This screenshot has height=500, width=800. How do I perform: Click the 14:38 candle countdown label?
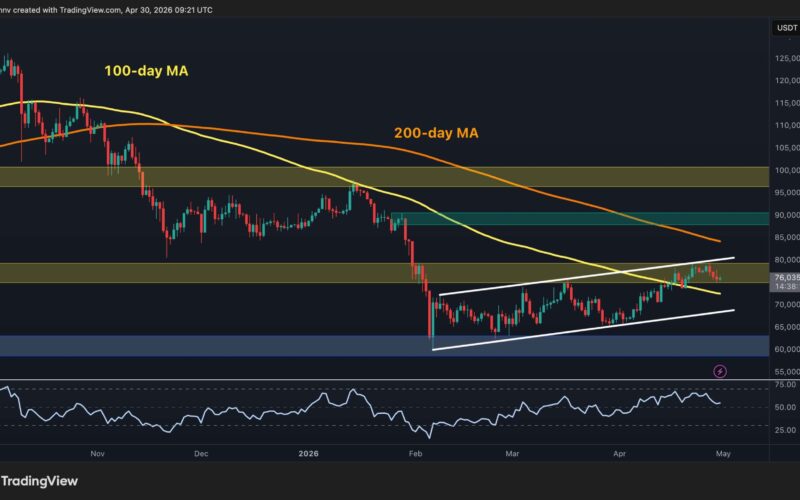[786, 287]
